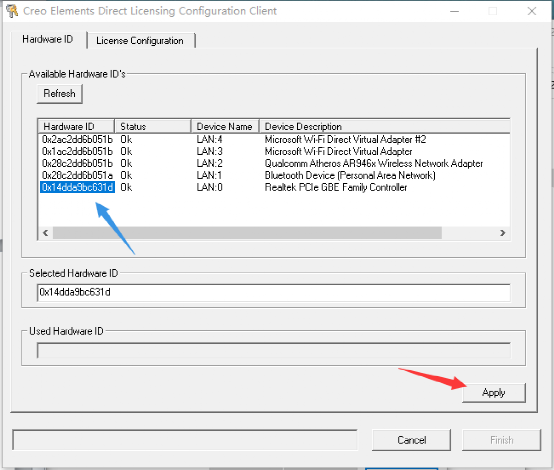554x470 pixels.
Task: Focus the Selected Hardware ID field
Action: click(273, 293)
